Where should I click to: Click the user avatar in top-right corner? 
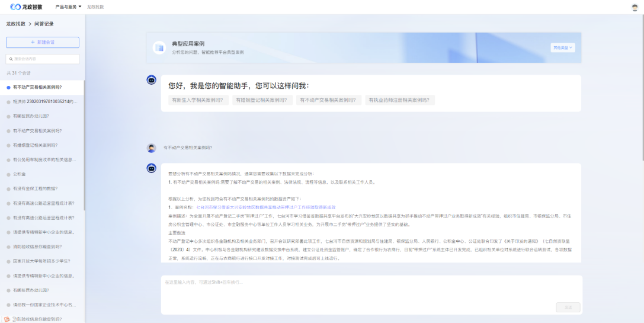[635, 7]
